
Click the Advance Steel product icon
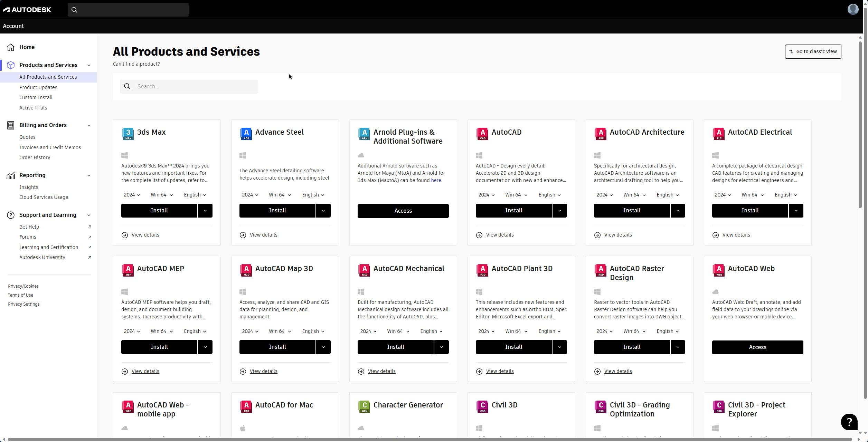[x=246, y=134]
